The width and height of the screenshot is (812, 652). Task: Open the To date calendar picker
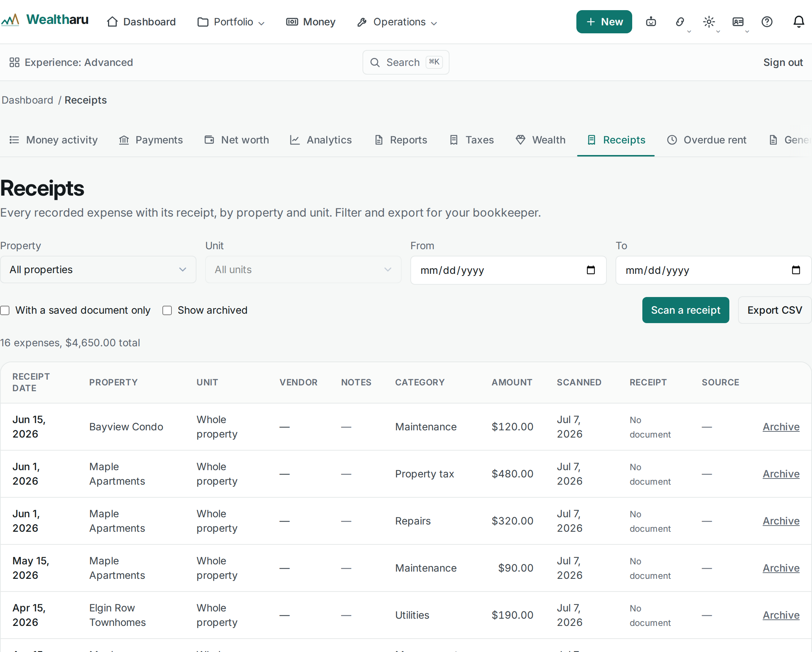click(x=796, y=270)
